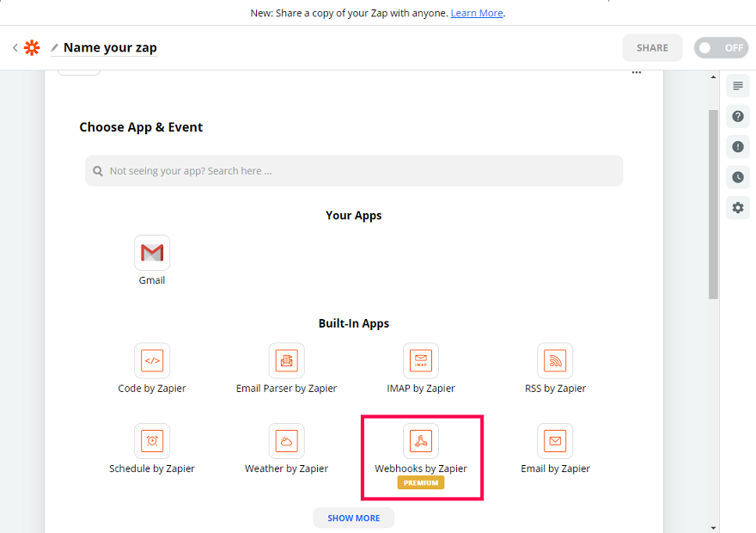
Task: Click the scrollbar down arrow
Action: coord(713,528)
